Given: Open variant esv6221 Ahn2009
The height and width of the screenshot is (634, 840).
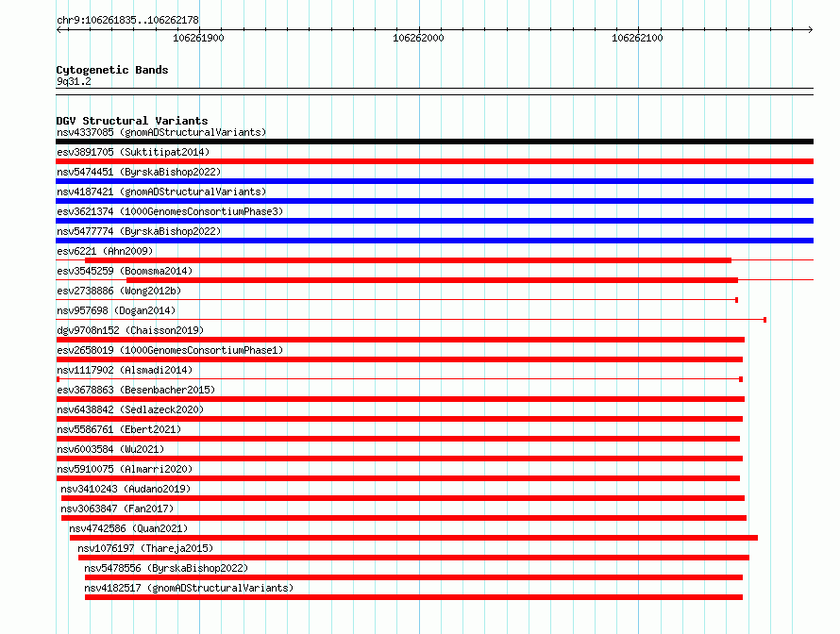Looking at the screenshot, I should (x=105, y=251).
